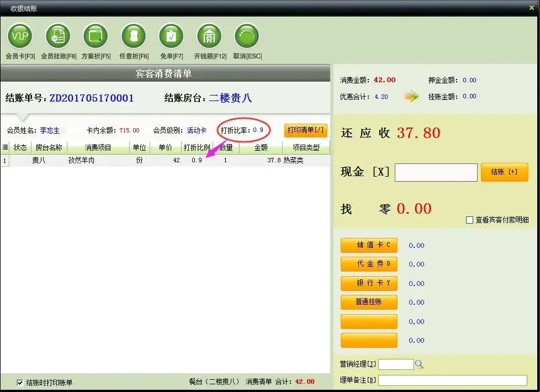Click the 单位 column header
Screen dimensions: 540x392
tap(140, 147)
